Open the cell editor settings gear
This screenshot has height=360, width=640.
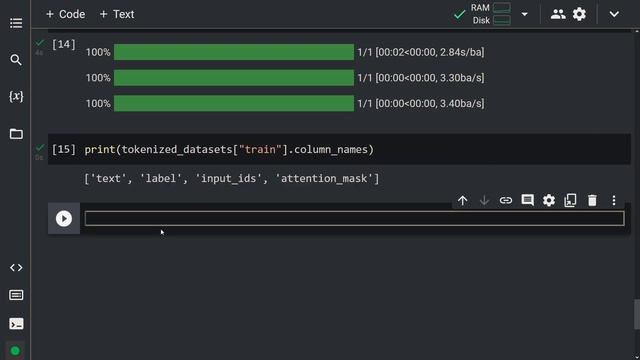click(x=549, y=200)
